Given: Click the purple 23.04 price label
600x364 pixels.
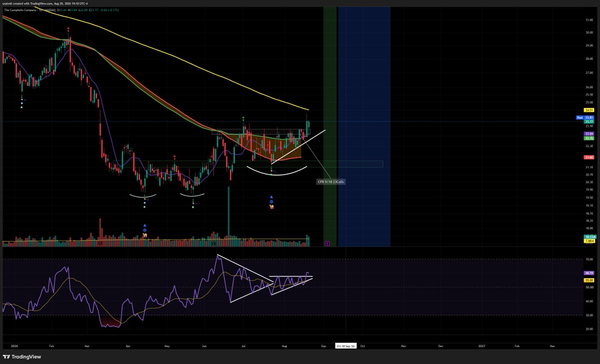Looking at the screenshot, I should tap(588, 134).
